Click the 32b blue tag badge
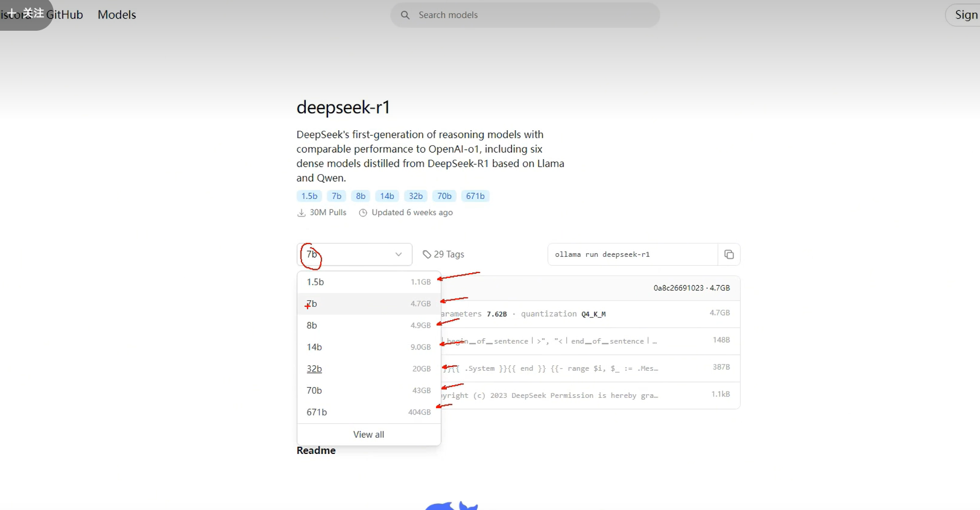980x510 pixels. coord(416,196)
